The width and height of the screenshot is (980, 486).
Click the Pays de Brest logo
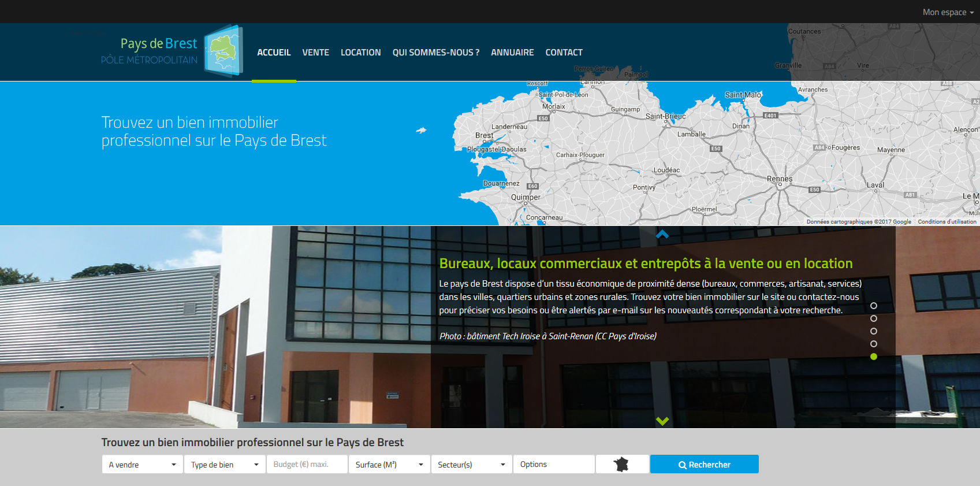(x=172, y=51)
